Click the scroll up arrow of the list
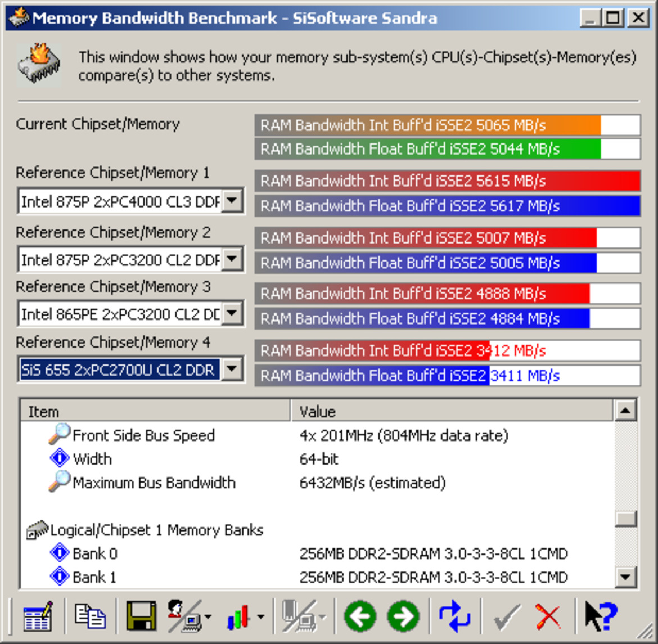 pos(625,410)
